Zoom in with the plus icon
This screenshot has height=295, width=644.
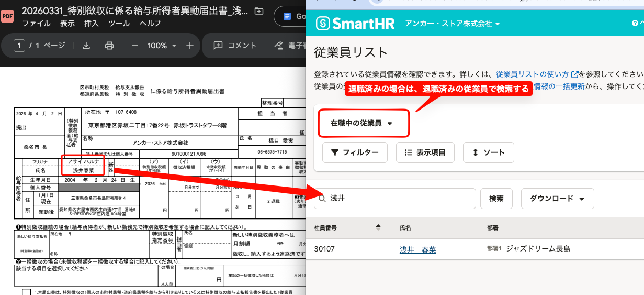(x=190, y=46)
